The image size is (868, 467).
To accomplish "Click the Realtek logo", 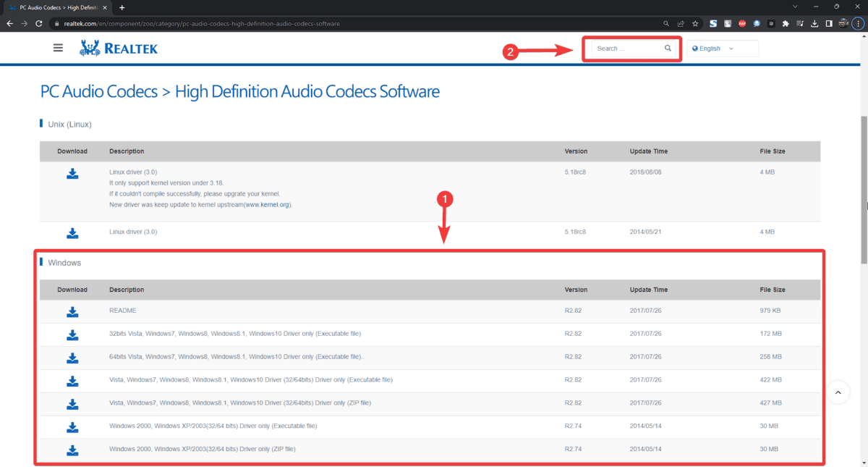I will tap(119, 49).
